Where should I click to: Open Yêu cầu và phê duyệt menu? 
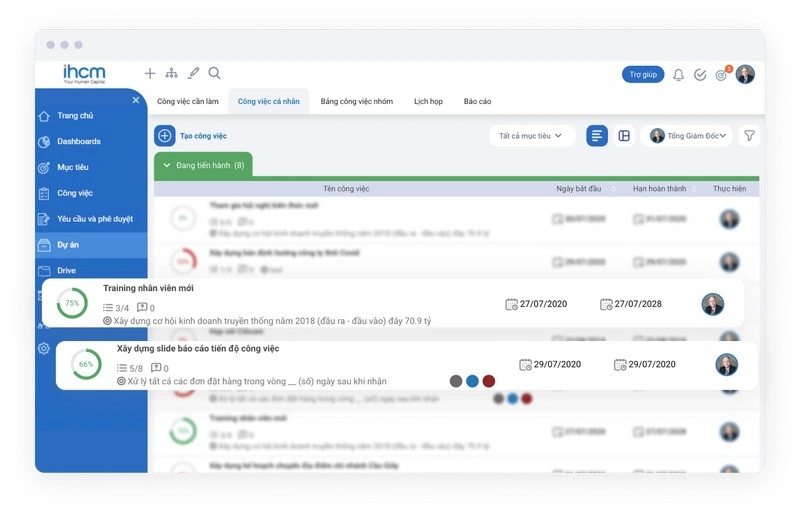click(x=95, y=219)
